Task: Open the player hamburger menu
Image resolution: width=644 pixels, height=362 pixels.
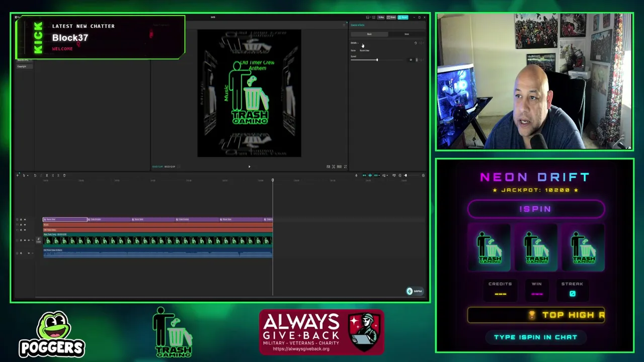Action: pos(345,25)
